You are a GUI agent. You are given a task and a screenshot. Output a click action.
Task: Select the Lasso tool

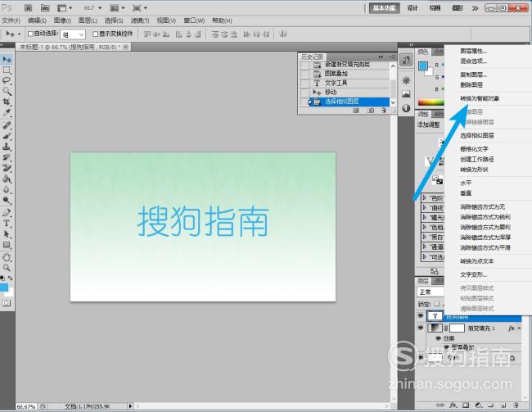click(7, 80)
